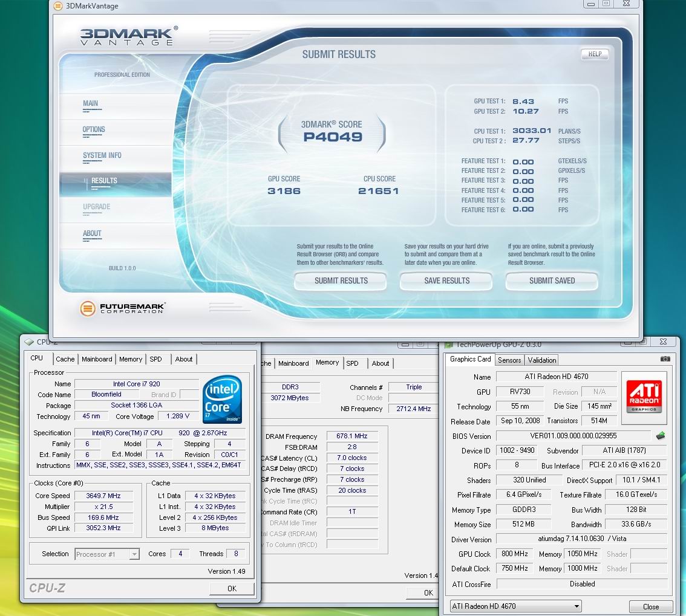Open Sensors tab in GPU-Z
Screen dimensions: 686x616
click(x=509, y=360)
